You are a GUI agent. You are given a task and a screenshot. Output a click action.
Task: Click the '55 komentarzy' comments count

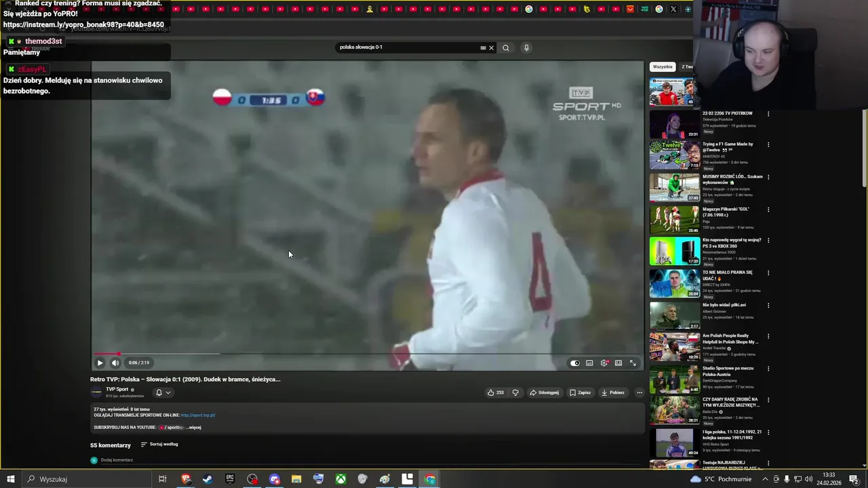(111, 445)
